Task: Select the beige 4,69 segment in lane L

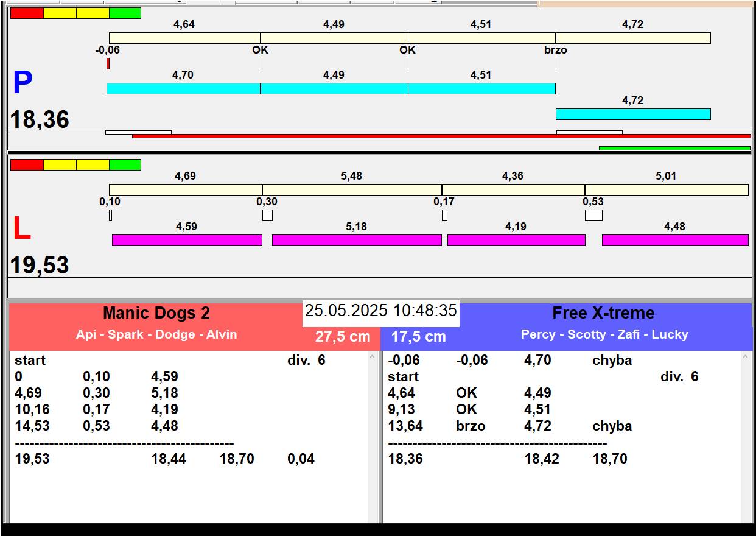Action: click(186, 189)
